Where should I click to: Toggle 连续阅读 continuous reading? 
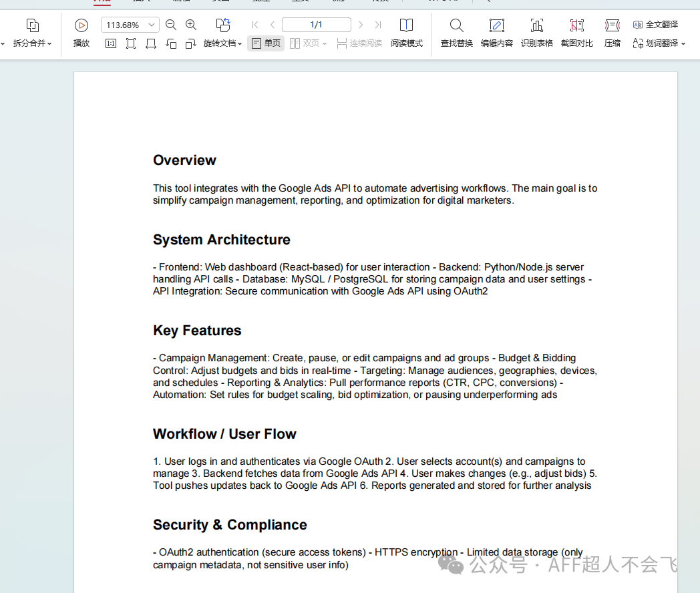[x=359, y=43]
